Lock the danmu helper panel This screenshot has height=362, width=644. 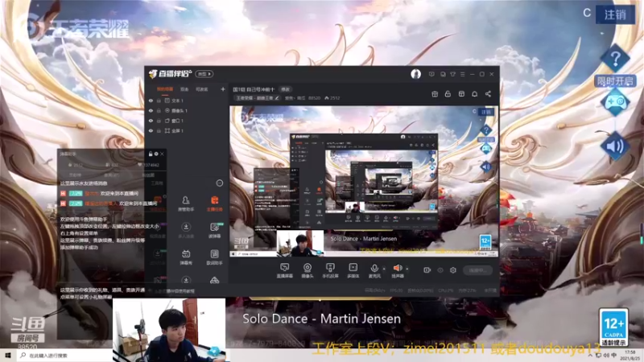pos(151,154)
